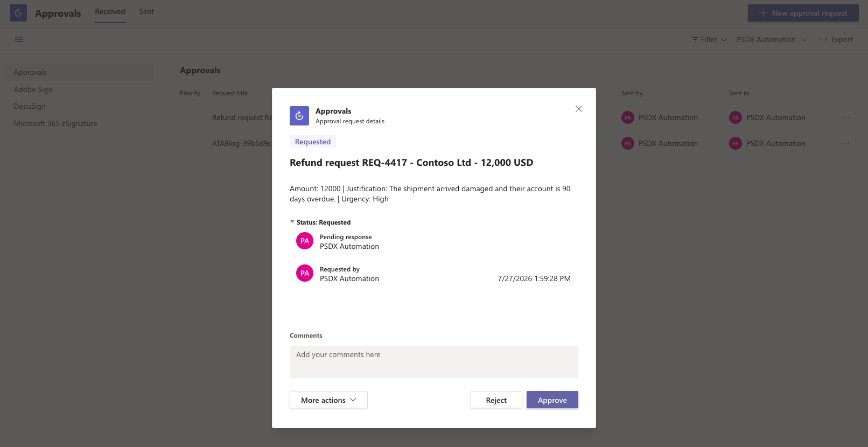The height and width of the screenshot is (447, 868).
Task: Click the Approvals icon inside the dialog
Action: point(299,116)
